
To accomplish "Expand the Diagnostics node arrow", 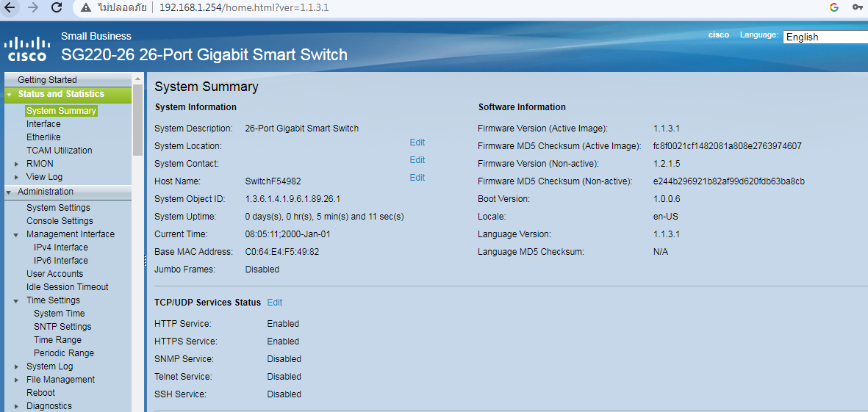I will pyautogui.click(x=17, y=406).
